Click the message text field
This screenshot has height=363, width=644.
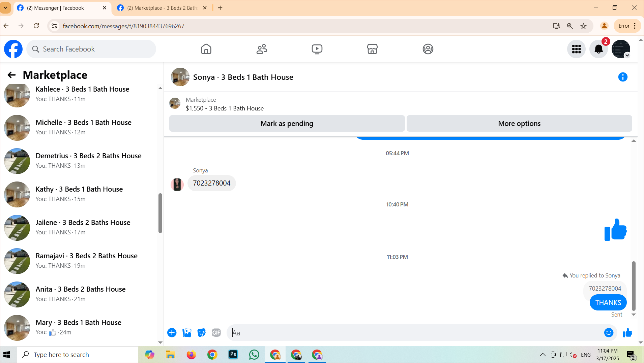point(415,333)
